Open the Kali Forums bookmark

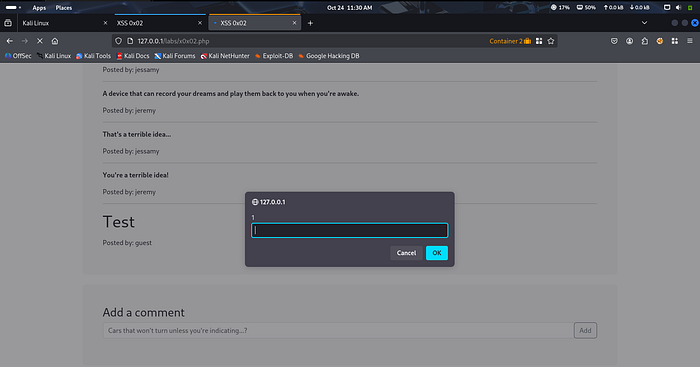coord(175,56)
